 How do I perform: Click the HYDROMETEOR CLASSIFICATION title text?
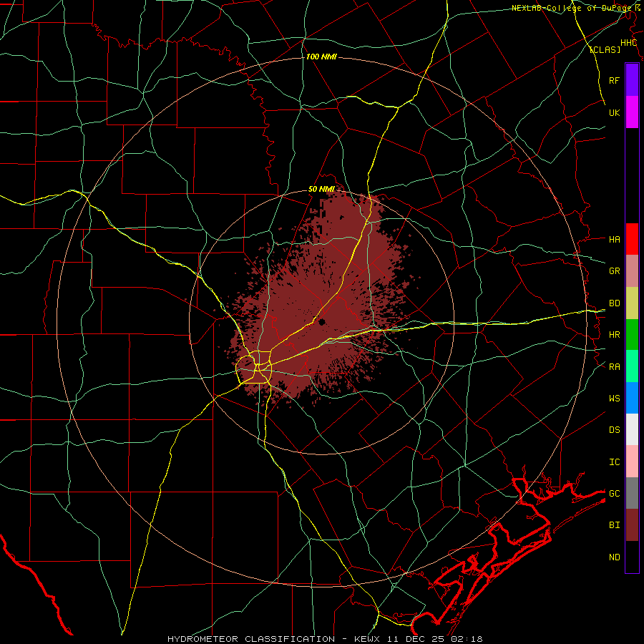(251, 639)
